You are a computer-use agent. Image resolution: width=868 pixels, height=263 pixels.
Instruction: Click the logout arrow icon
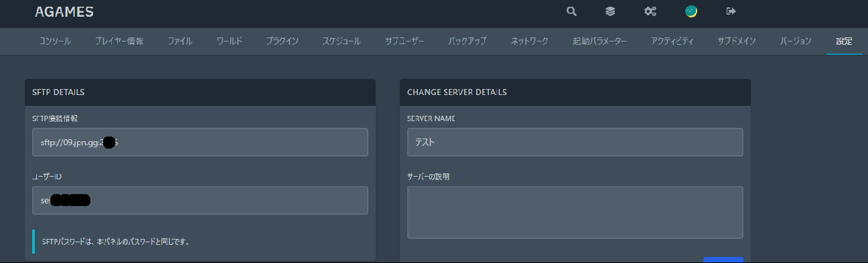(x=731, y=11)
